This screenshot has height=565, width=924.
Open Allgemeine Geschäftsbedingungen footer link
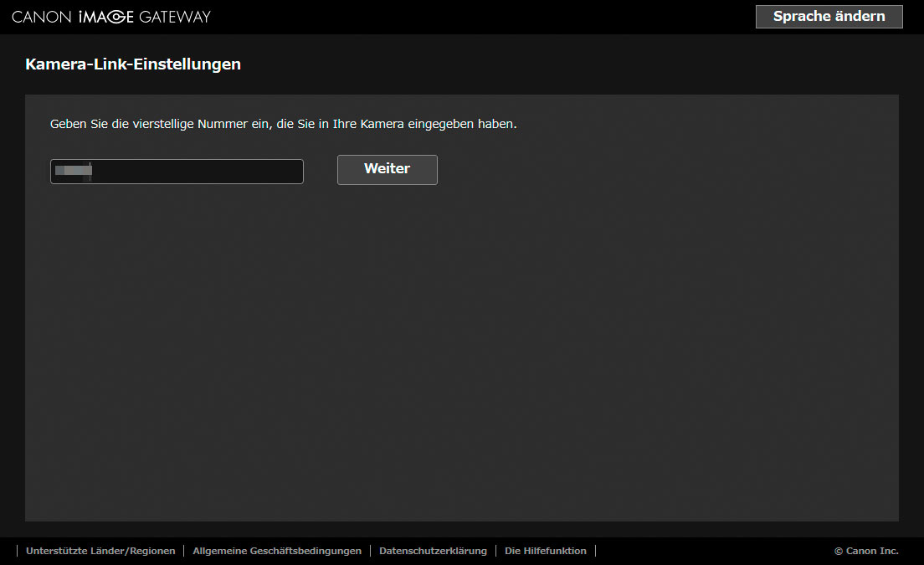click(x=277, y=551)
